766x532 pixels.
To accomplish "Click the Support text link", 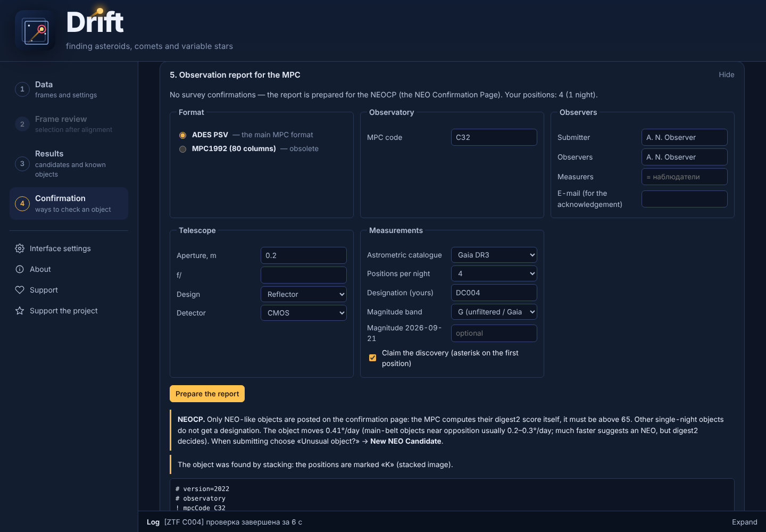I will 44,290.
